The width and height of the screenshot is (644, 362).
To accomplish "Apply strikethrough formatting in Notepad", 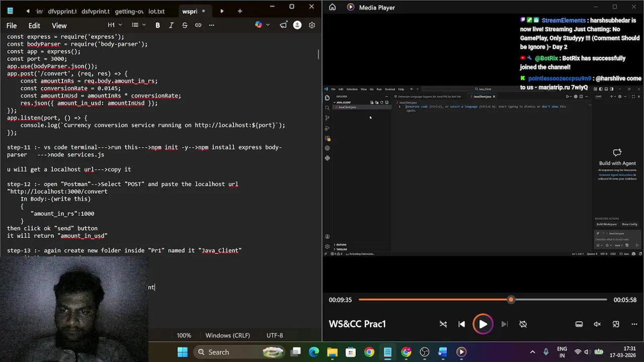I will click(x=185, y=25).
